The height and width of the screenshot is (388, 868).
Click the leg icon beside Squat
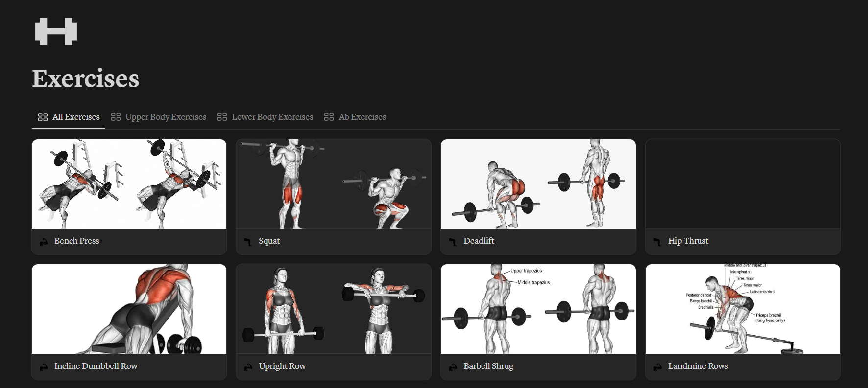point(248,242)
